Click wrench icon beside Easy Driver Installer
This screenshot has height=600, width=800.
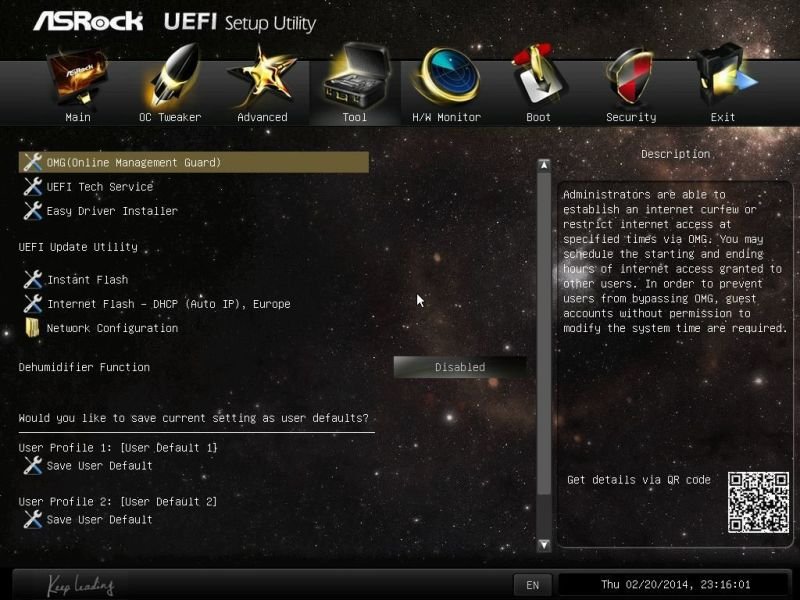pyautogui.click(x=33, y=210)
